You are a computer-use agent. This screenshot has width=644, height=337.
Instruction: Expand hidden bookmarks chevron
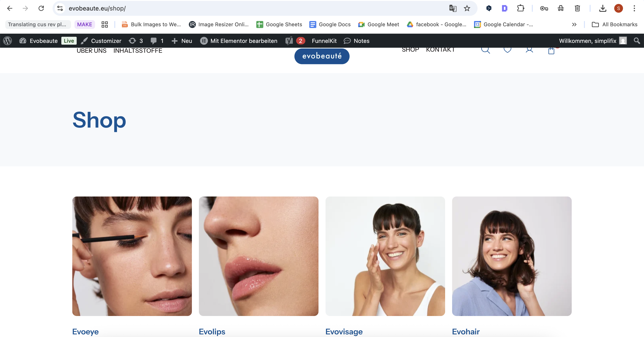pos(574,24)
